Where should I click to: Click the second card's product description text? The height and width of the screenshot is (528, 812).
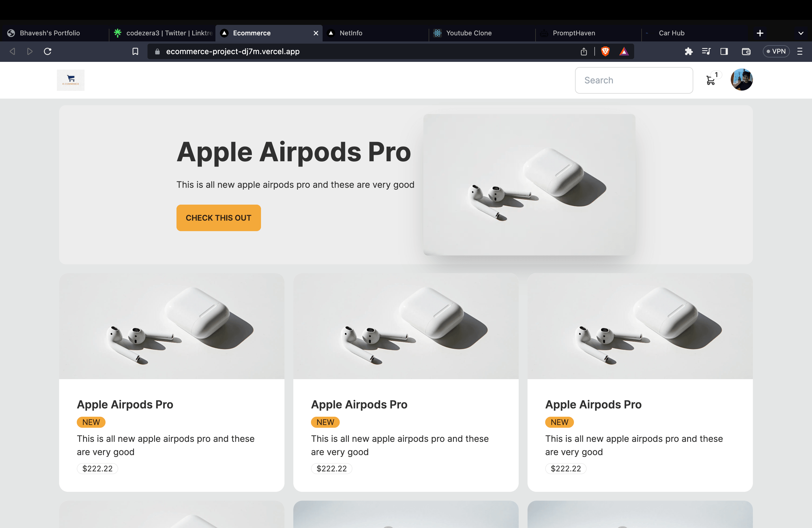(x=400, y=445)
